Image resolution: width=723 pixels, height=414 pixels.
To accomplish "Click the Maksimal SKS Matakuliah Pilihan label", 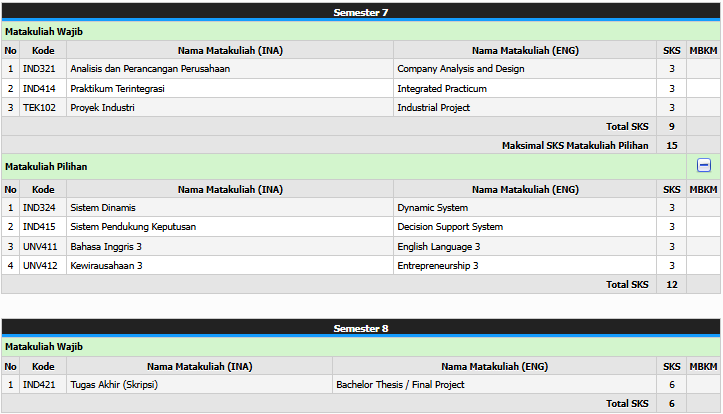I will [575, 145].
